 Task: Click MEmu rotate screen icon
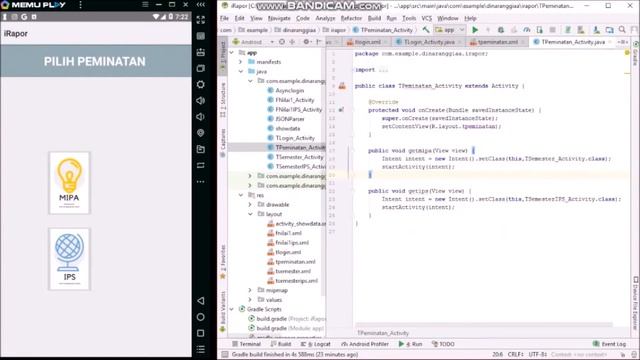[200, 165]
